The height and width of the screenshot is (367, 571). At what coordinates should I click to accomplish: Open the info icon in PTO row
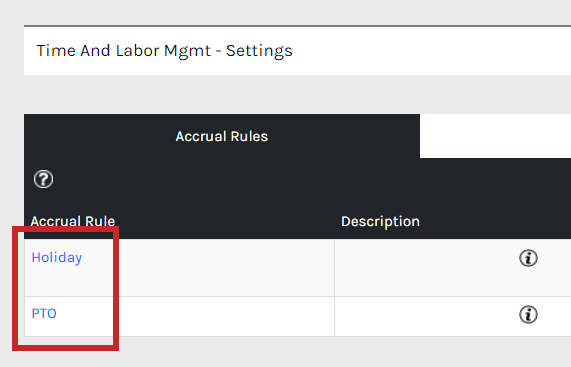click(528, 314)
